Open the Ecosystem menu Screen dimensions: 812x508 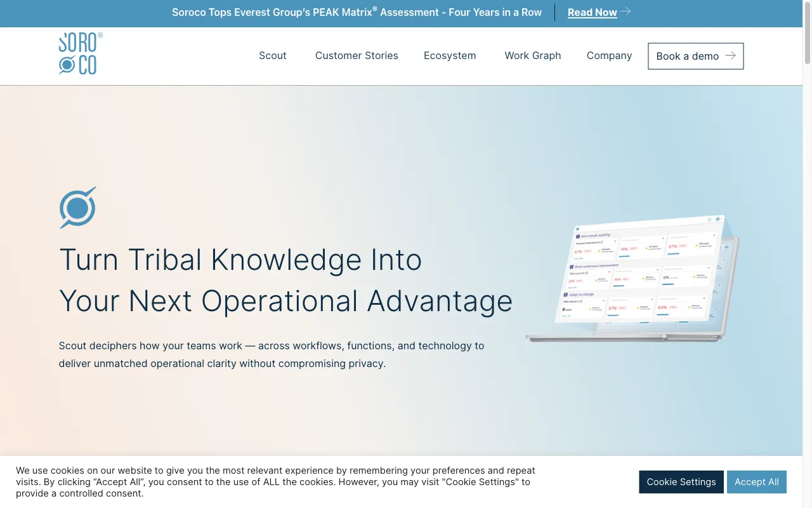[450, 56]
